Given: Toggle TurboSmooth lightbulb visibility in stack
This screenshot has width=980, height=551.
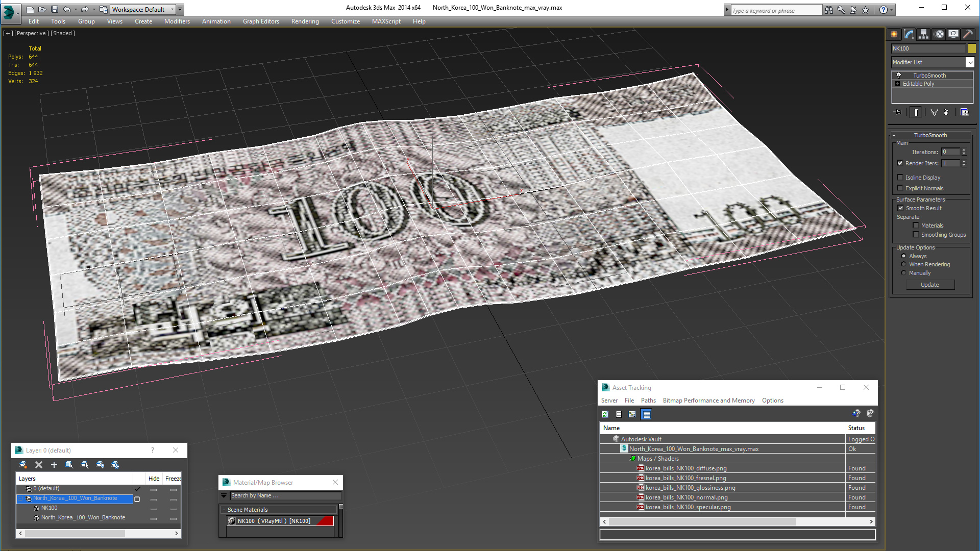Looking at the screenshot, I should 899,75.
